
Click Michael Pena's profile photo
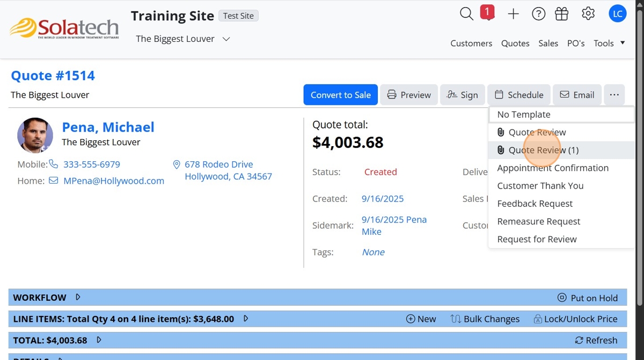point(35,135)
